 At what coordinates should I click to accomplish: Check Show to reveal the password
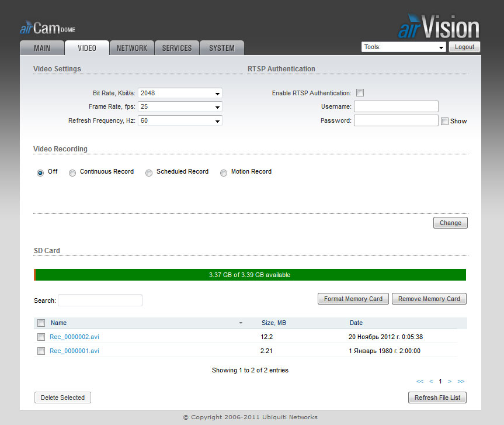click(x=446, y=121)
